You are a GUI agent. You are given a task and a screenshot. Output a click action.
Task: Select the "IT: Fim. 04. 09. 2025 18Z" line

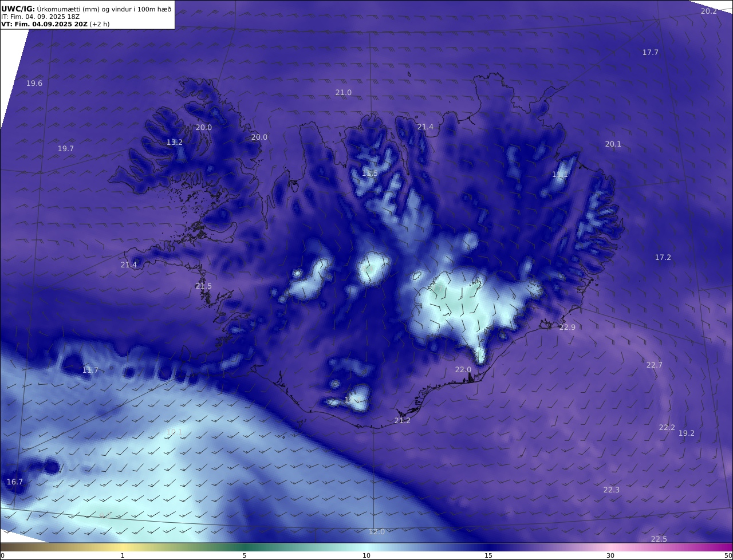(x=40, y=17)
